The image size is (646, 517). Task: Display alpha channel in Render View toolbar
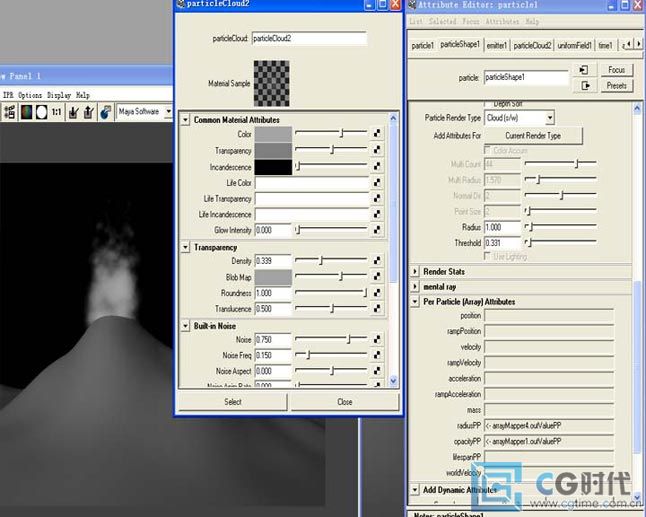42,112
